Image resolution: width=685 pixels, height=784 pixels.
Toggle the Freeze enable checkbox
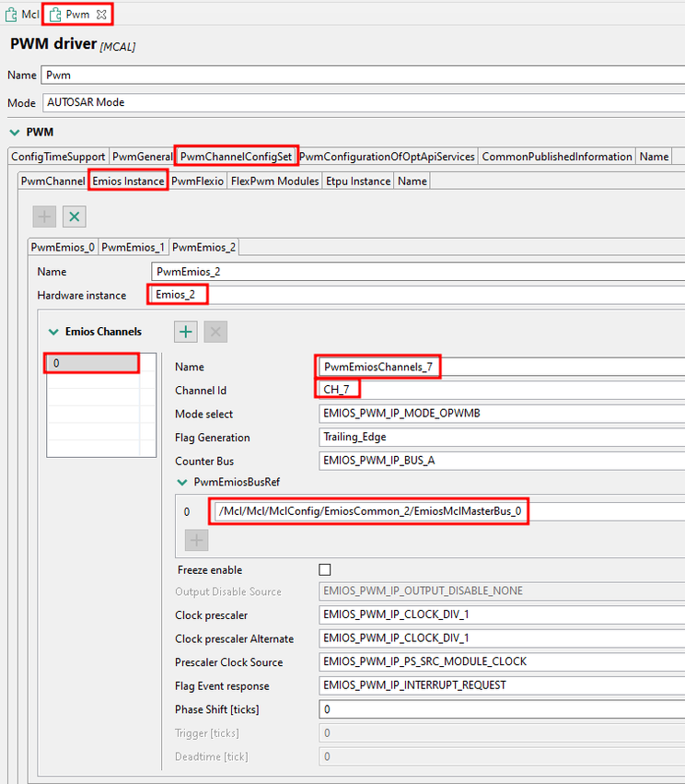(x=325, y=569)
